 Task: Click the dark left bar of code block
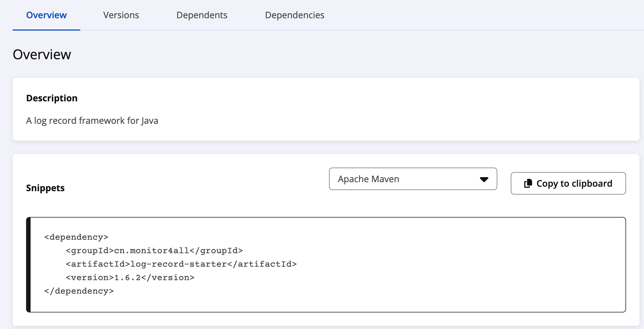coord(28,264)
